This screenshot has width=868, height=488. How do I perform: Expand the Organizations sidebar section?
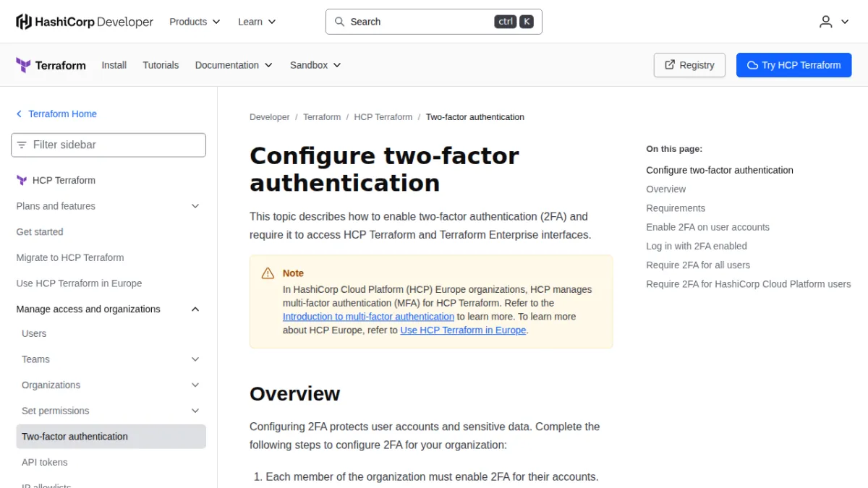(x=195, y=385)
